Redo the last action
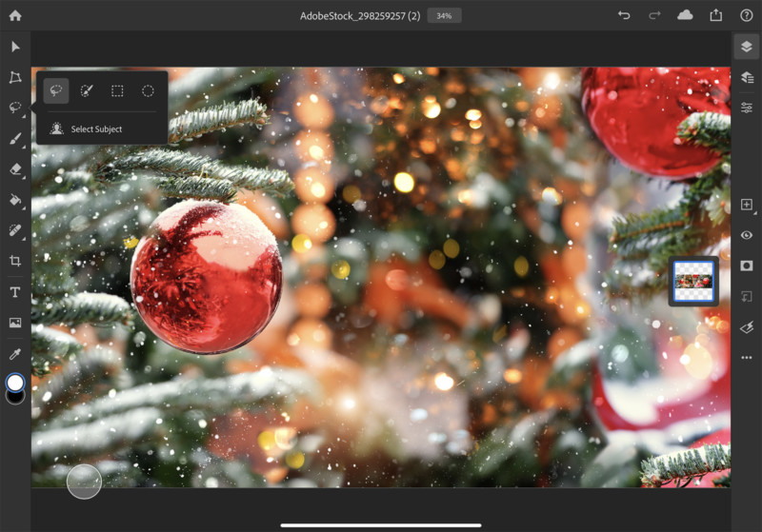The width and height of the screenshot is (762, 532). pyautogui.click(x=654, y=15)
